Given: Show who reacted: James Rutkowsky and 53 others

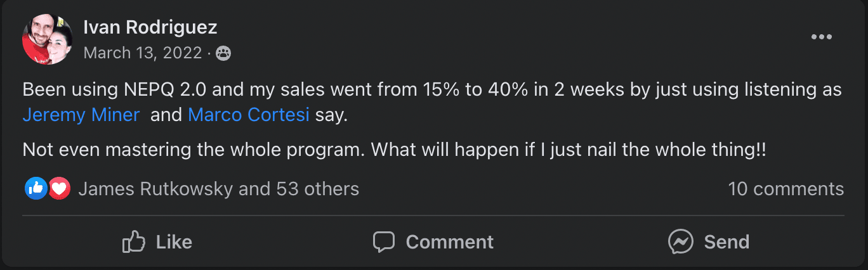Looking at the screenshot, I should pos(218,188).
